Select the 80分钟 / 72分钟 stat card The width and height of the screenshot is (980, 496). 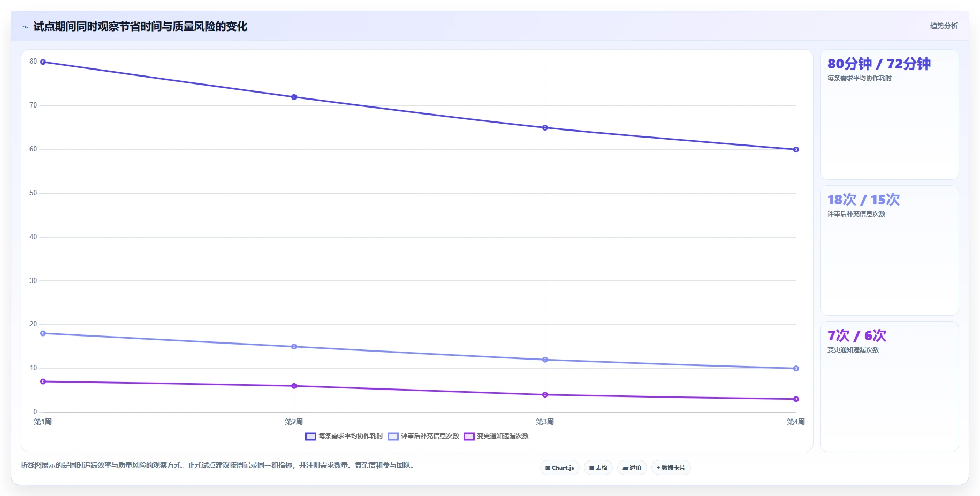tap(889, 115)
